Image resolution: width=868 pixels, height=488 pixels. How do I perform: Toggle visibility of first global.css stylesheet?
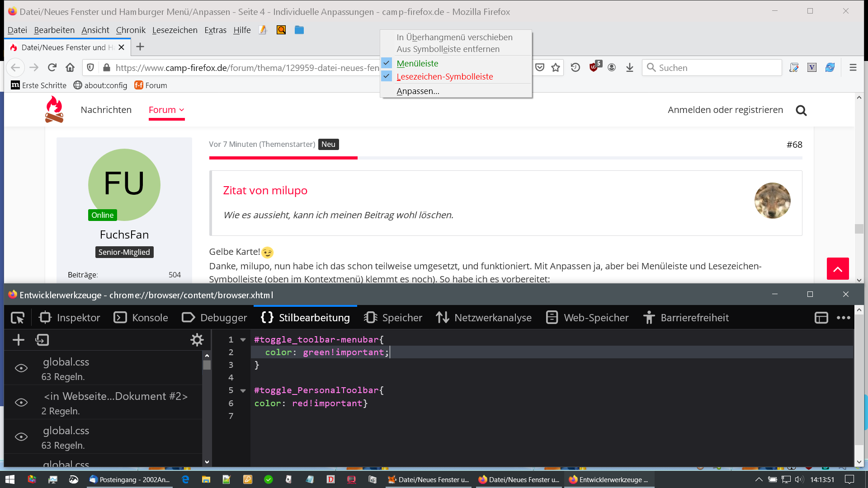click(21, 368)
